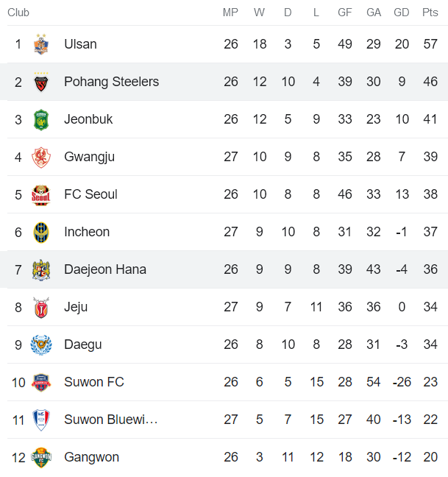The image size is (448, 477).
Task: Click the Ulsan club crest icon
Action: (40, 44)
